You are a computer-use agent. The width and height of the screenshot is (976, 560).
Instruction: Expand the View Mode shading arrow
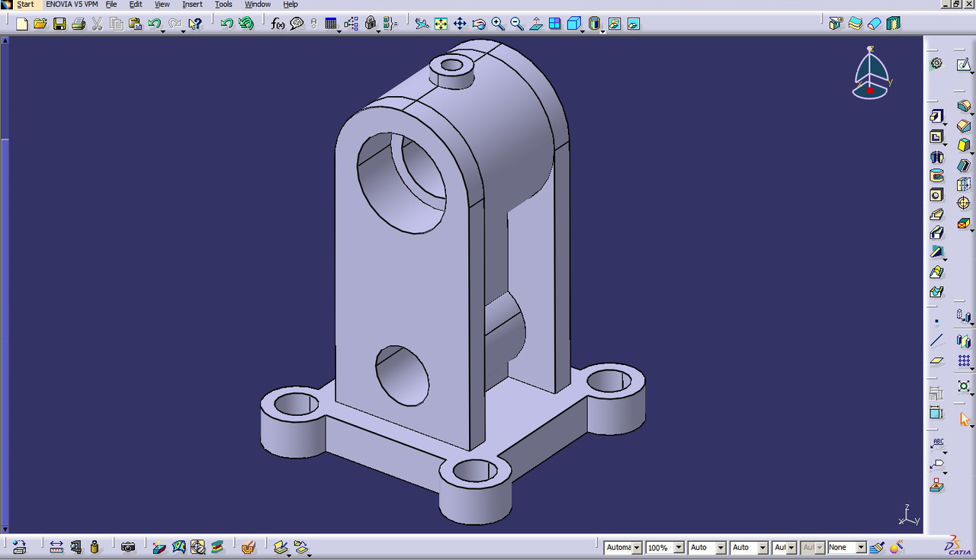[602, 30]
